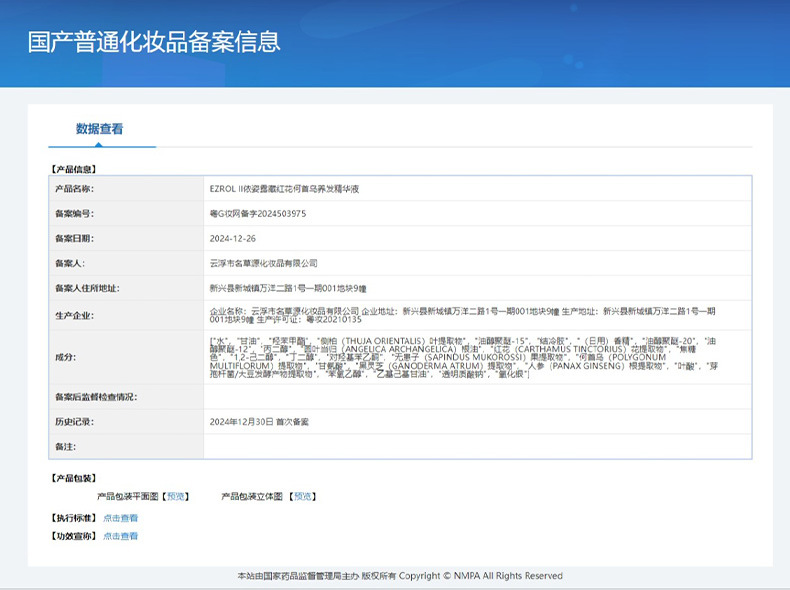Viewport: 790px width, 590px height.
Task: Select the 数据查看 tab
Action: pos(99,129)
